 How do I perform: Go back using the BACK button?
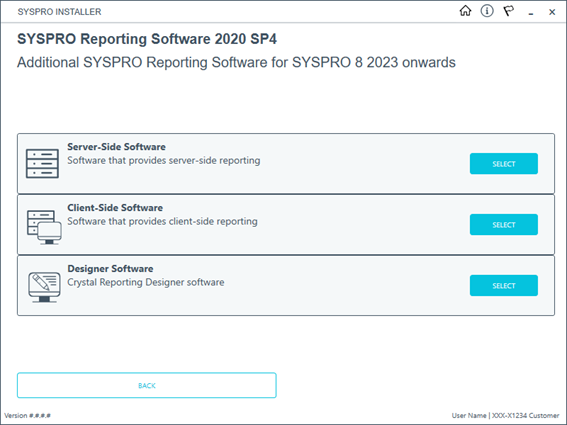click(147, 386)
